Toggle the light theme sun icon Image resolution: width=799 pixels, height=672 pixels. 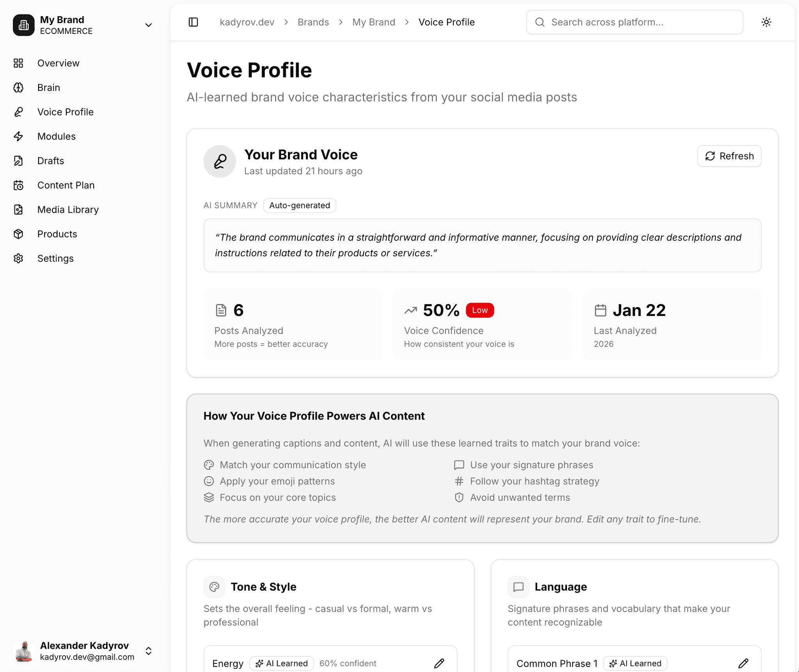click(x=766, y=22)
